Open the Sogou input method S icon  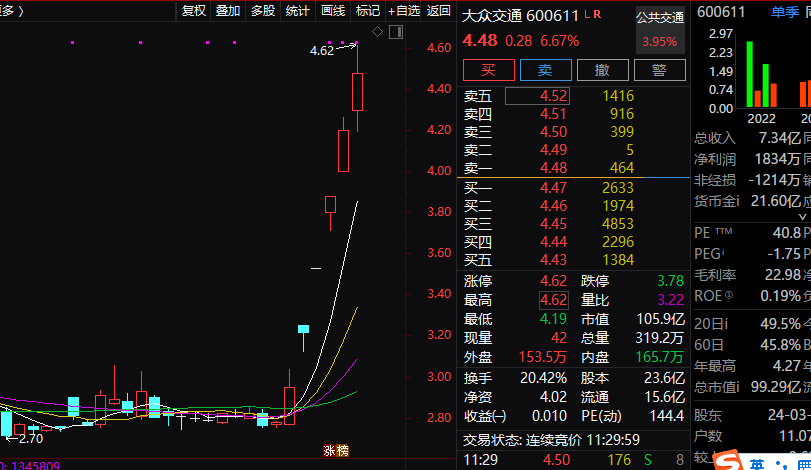728,460
